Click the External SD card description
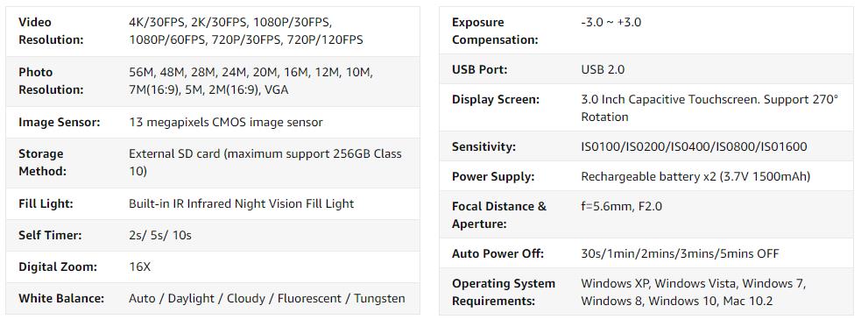This screenshot has width=868, height=327. [265, 162]
